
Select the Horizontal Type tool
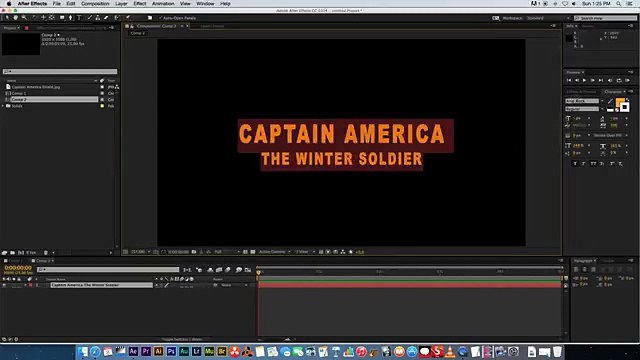(x=79, y=18)
